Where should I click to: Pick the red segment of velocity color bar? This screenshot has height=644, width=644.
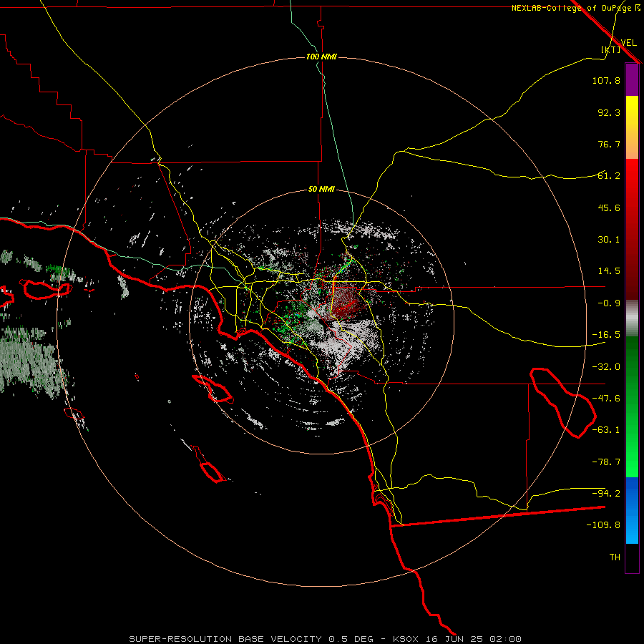632,229
